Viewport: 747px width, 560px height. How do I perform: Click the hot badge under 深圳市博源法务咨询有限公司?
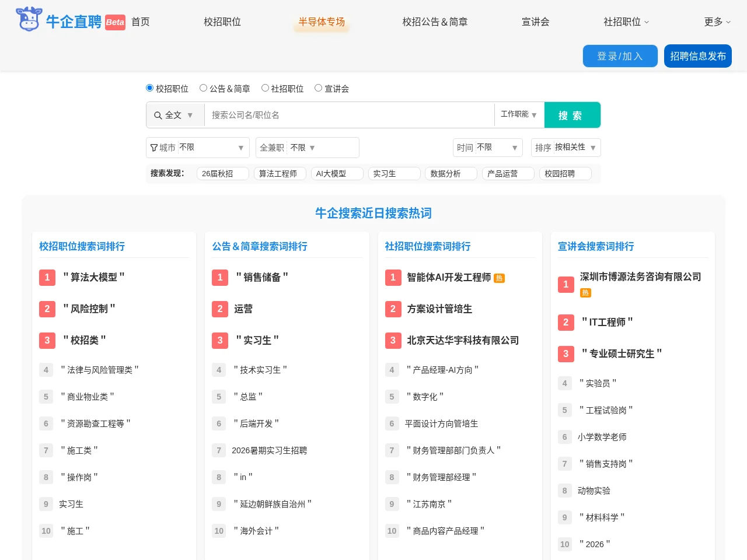tap(585, 293)
